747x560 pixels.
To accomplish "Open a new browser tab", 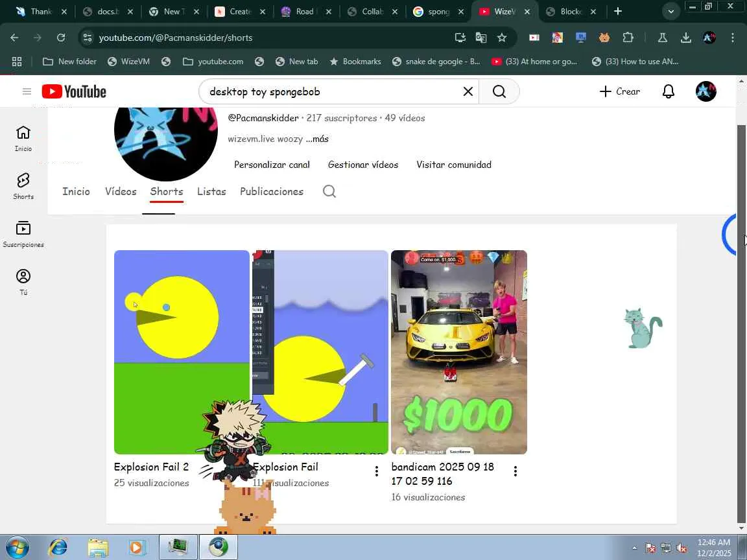I will tap(618, 11).
